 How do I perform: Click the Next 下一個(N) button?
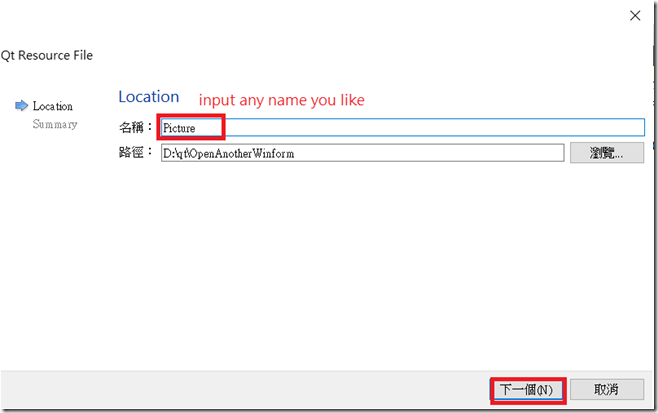click(x=528, y=390)
